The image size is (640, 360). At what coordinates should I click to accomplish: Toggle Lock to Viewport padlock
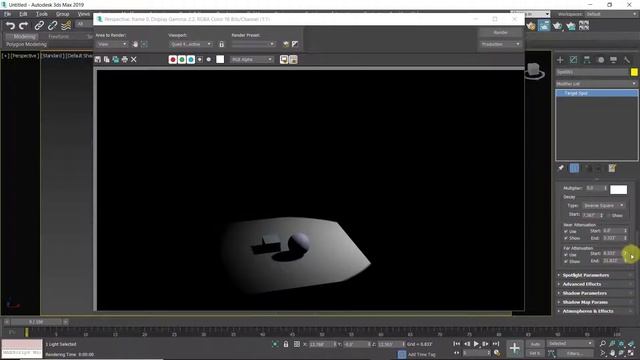click(221, 44)
